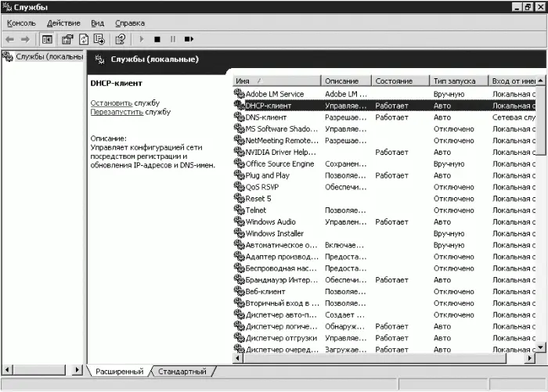Sort by the Тип запуска column header
This screenshot has height=392, width=548.
(x=458, y=81)
